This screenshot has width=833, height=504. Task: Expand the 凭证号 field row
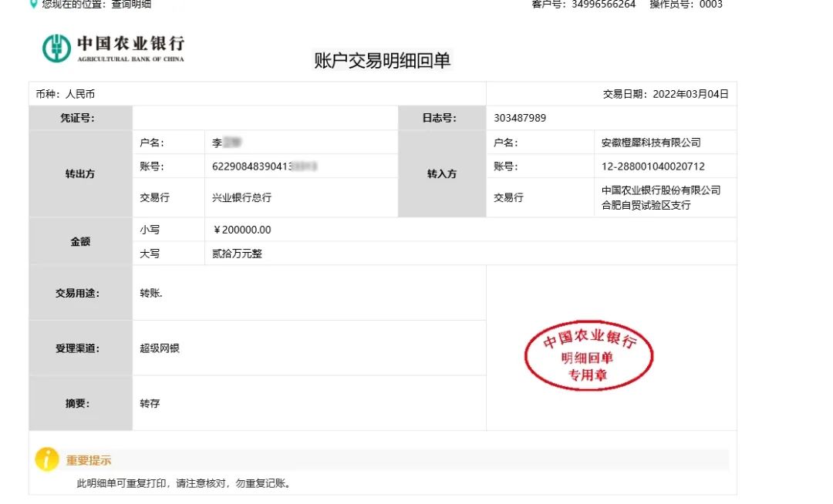pos(79,117)
